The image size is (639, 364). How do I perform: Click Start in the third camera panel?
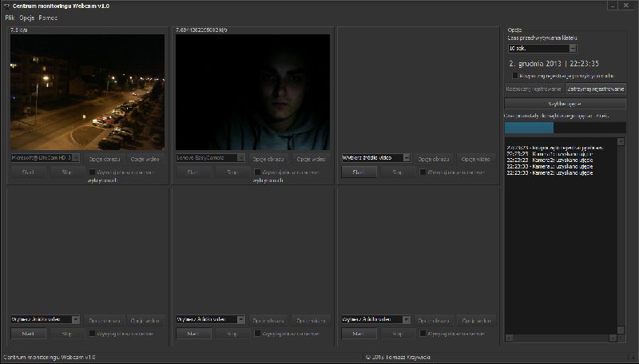coord(358,172)
